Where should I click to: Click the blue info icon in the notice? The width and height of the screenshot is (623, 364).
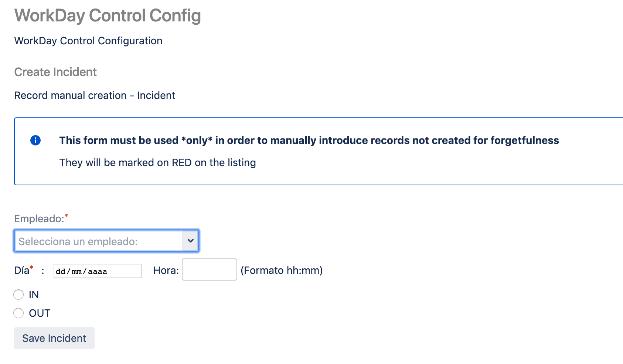[x=35, y=140]
